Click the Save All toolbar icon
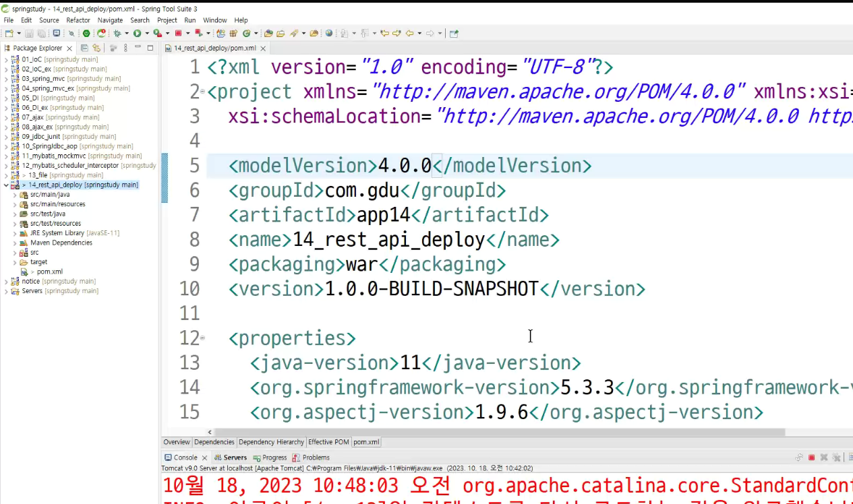 (x=41, y=33)
